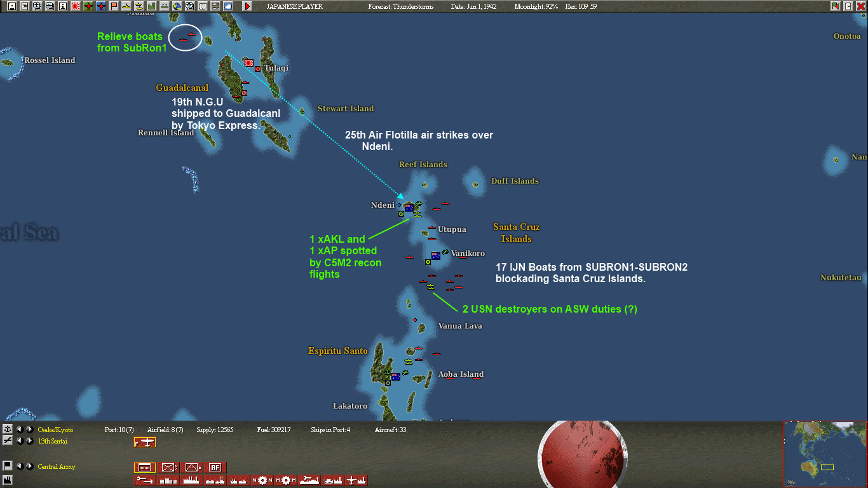Toggle the infantry crossed-box unit filter
The height and width of the screenshot is (488, 868).
tap(168, 468)
